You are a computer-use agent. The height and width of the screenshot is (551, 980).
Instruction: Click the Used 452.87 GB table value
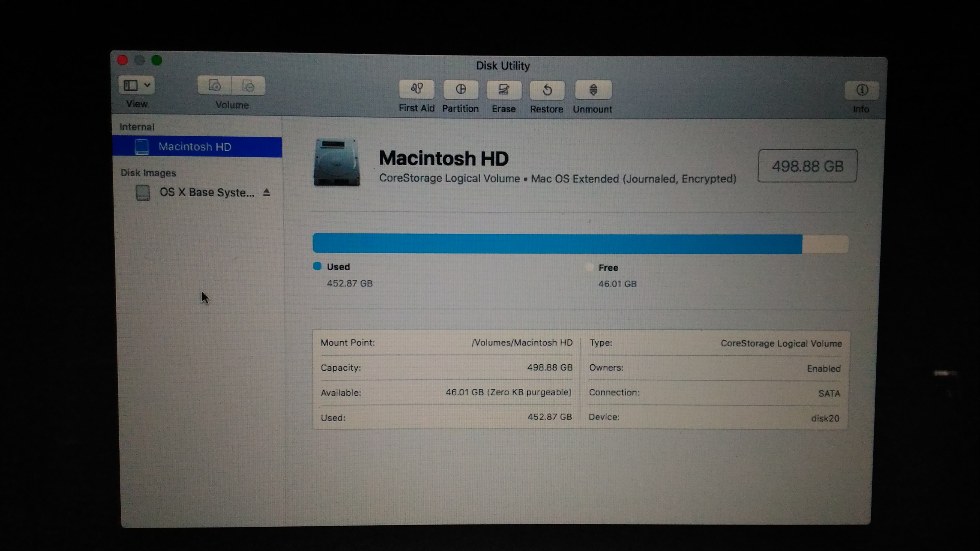click(550, 417)
